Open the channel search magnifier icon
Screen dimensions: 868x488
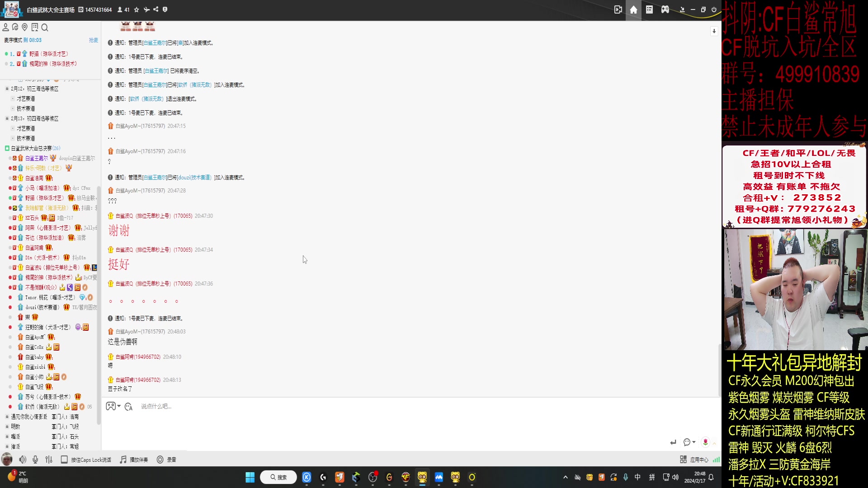pyautogui.click(x=45, y=28)
